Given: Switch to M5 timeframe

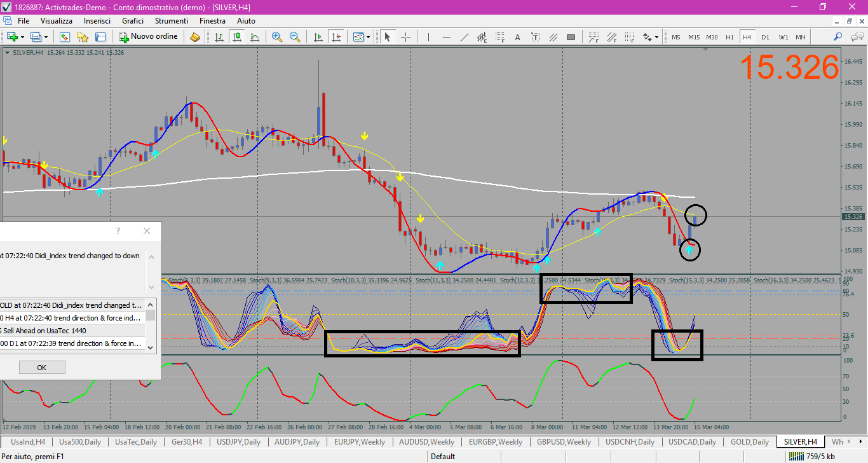Looking at the screenshot, I should (675, 37).
